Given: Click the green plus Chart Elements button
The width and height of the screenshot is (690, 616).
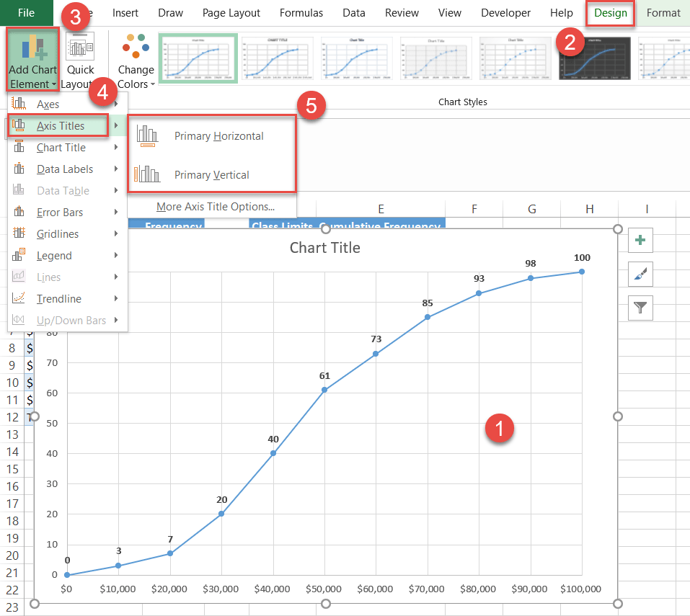Looking at the screenshot, I should pos(640,240).
